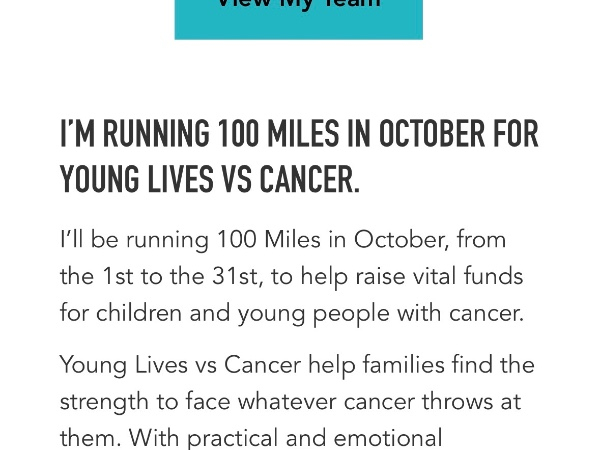Open the View My Team button

tap(298, 19)
